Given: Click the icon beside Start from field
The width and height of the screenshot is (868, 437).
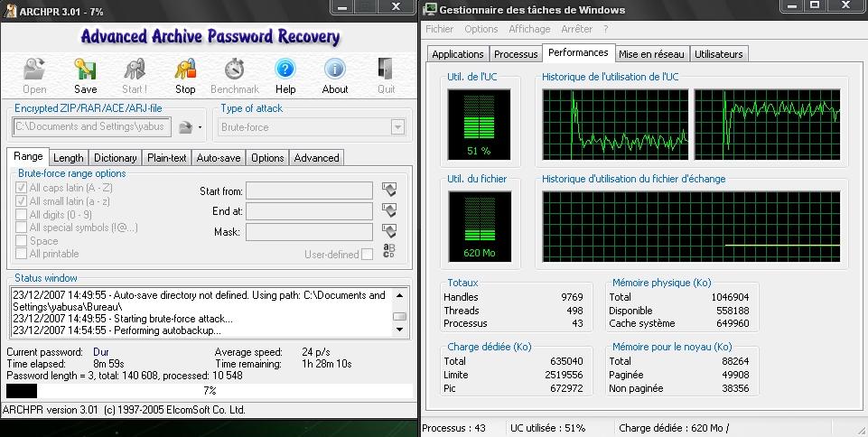Looking at the screenshot, I should [389, 190].
